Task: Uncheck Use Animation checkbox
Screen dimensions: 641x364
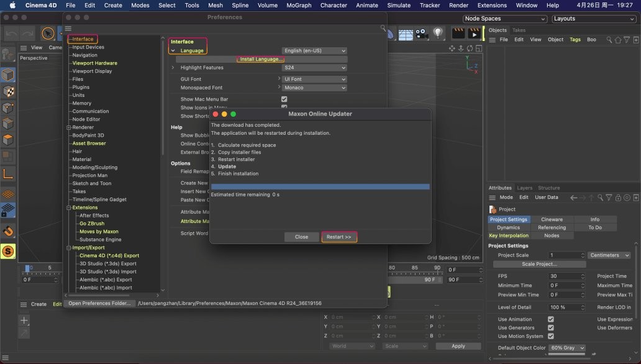Action: pyautogui.click(x=550, y=319)
